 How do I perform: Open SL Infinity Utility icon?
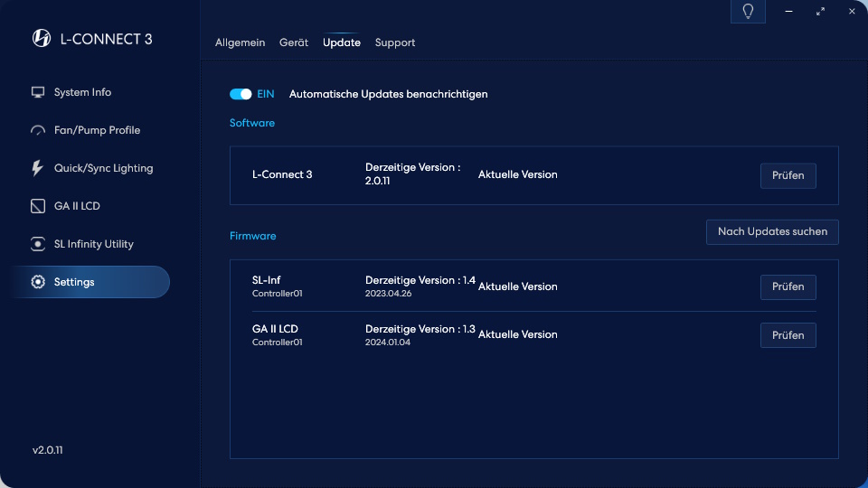pos(38,244)
